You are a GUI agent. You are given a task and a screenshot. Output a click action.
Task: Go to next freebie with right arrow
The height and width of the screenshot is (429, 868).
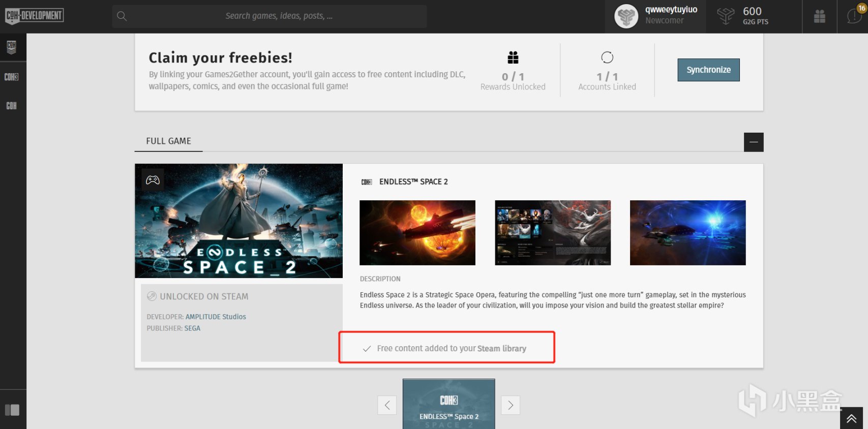click(511, 405)
